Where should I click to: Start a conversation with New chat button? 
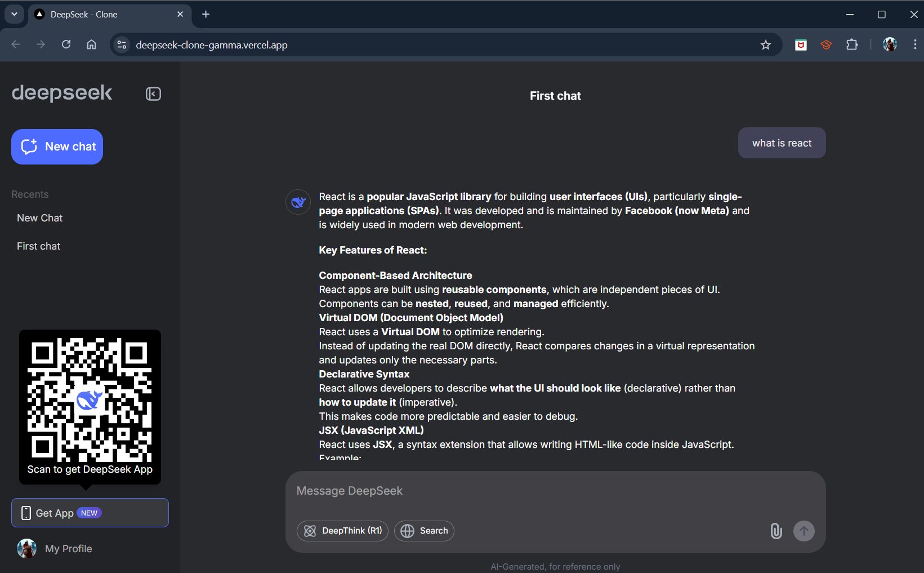click(x=57, y=146)
